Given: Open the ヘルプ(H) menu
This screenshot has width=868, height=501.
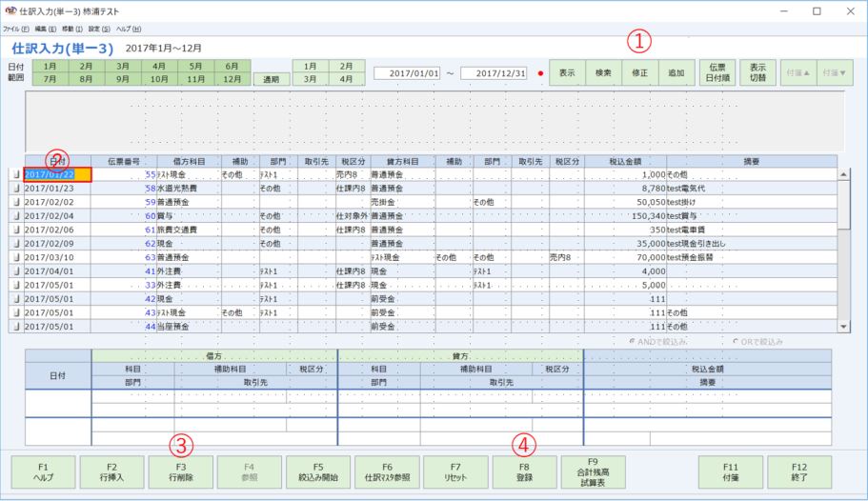Looking at the screenshot, I should 129,29.
